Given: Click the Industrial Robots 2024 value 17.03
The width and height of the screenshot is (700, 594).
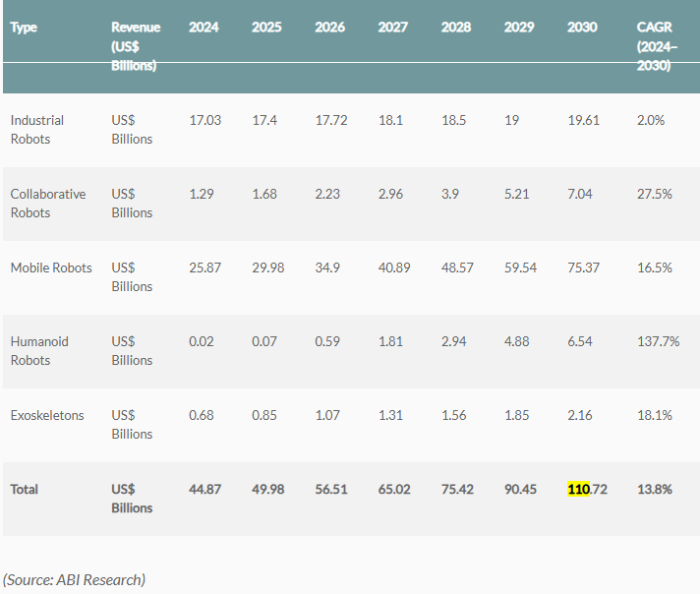Looking at the screenshot, I should click(204, 120).
